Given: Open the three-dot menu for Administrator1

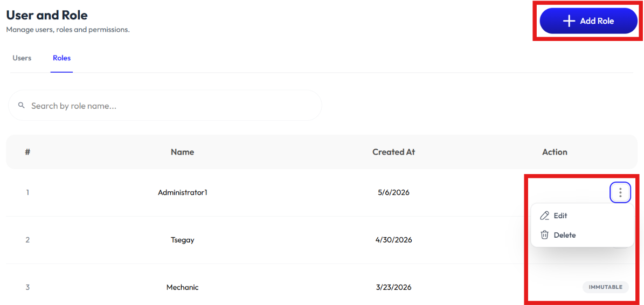Looking at the screenshot, I should point(620,192).
